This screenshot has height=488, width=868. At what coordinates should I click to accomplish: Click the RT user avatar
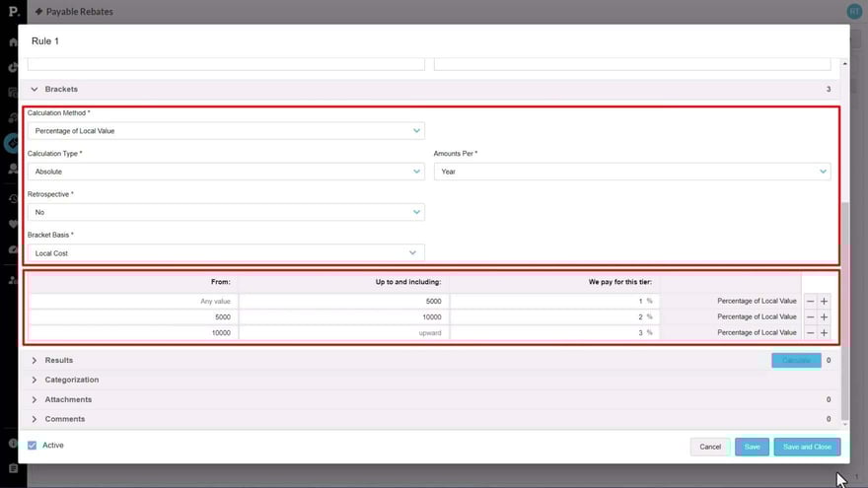[x=854, y=11]
